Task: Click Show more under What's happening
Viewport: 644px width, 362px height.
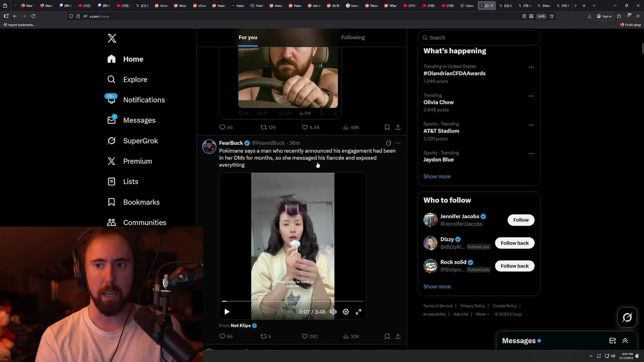Action: point(437,176)
